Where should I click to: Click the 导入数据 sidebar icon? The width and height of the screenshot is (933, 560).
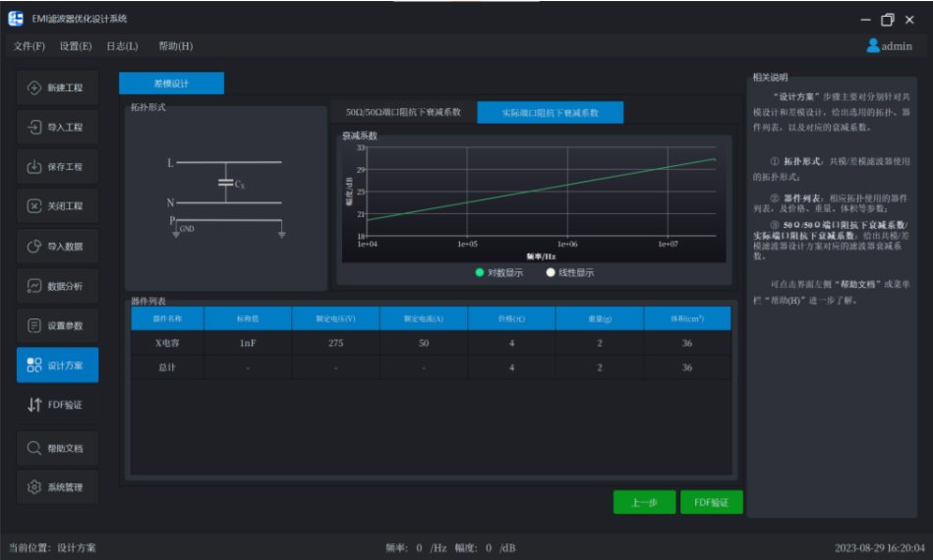pos(33,247)
